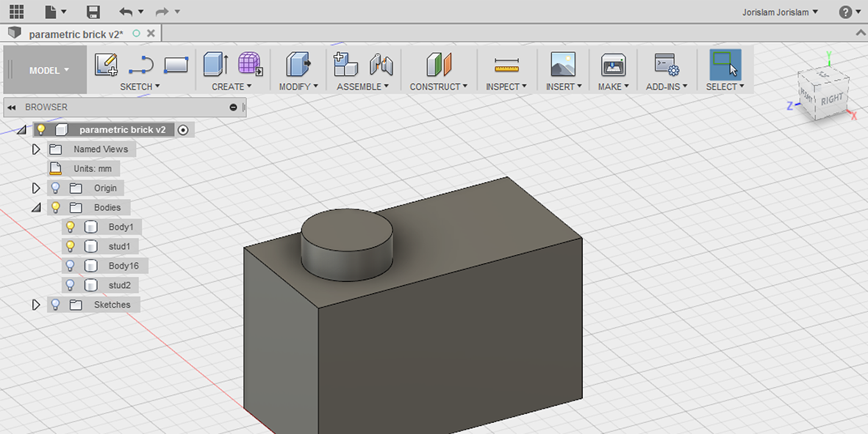Screen dimensions: 868x434
Task: Select the 3D Print make tool
Action: point(614,65)
